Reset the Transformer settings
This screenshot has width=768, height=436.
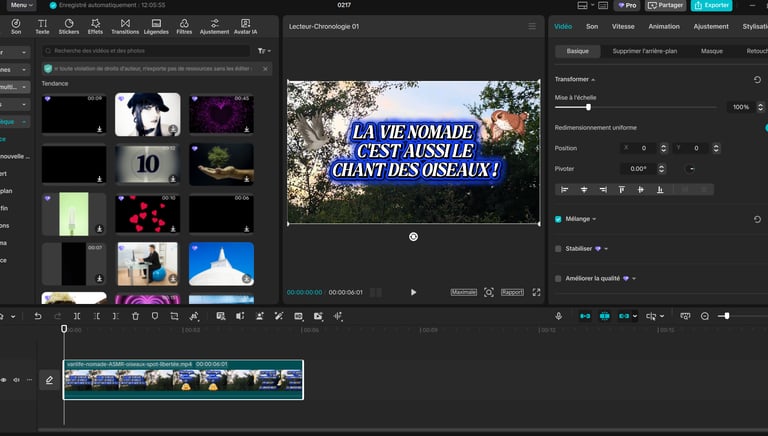pyautogui.click(x=757, y=79)
